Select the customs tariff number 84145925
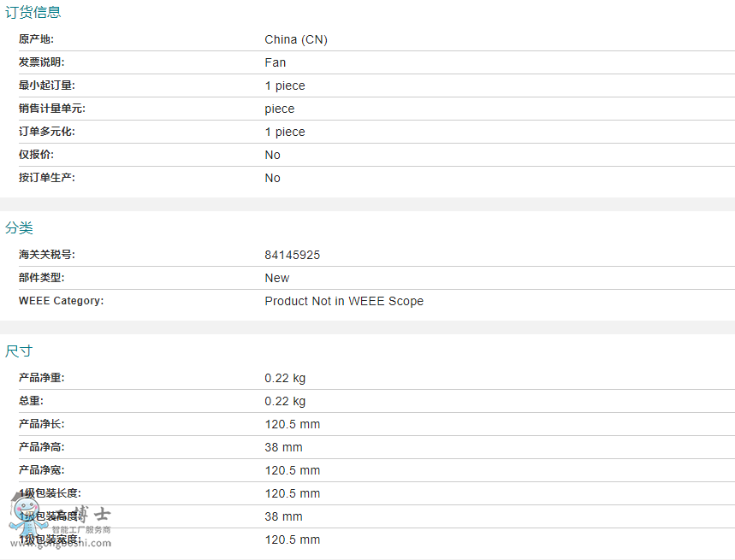Viewport: 735px width, 560px height. (x=293, y=255)
